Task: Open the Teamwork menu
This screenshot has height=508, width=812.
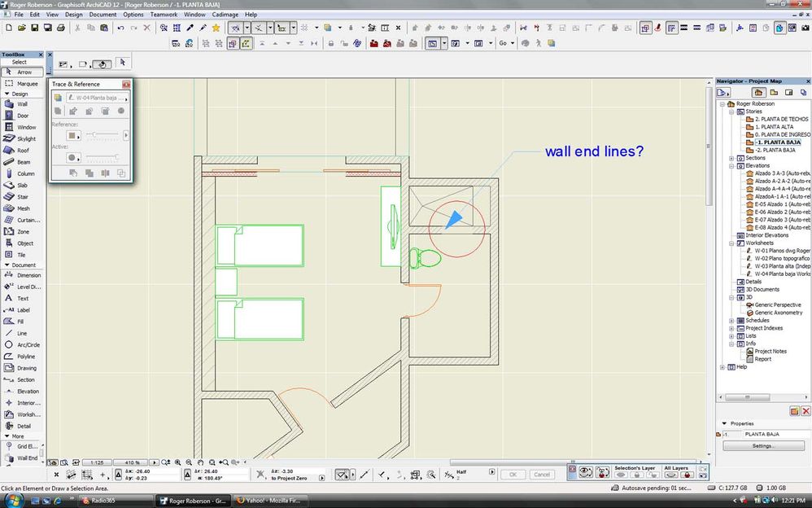Action: tap(165, 15)
